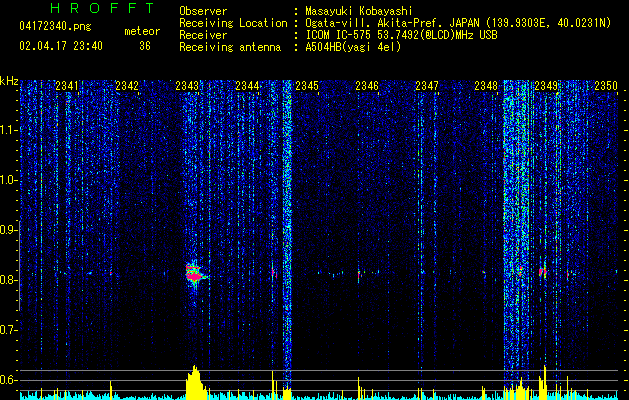Click the Observer field label
The image size is (629, 400).
coord(203,11)
